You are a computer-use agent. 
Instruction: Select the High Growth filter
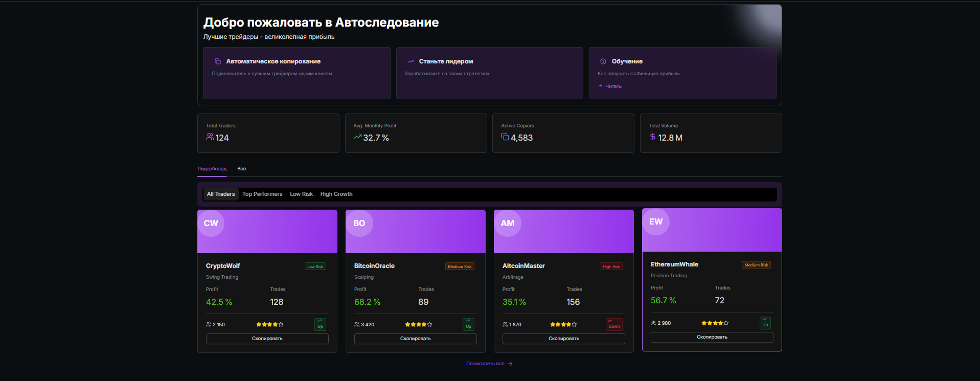[x=336, y=194]
